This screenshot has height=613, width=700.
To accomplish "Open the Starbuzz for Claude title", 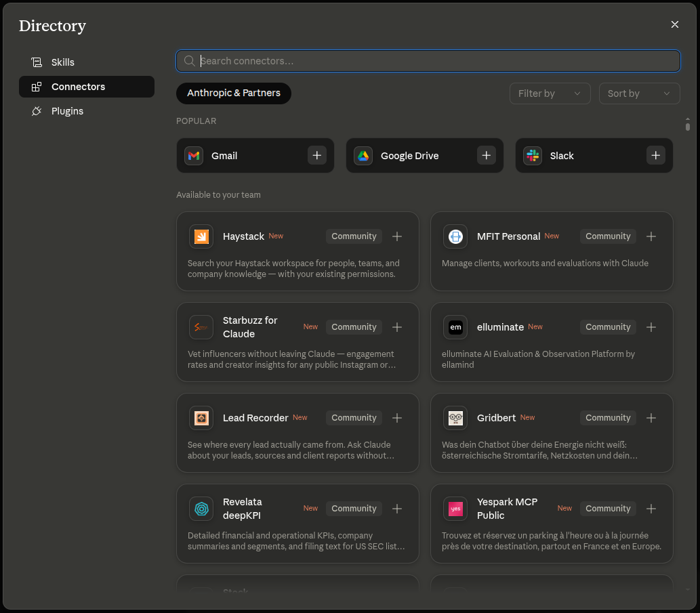I will tap(250, 327).
